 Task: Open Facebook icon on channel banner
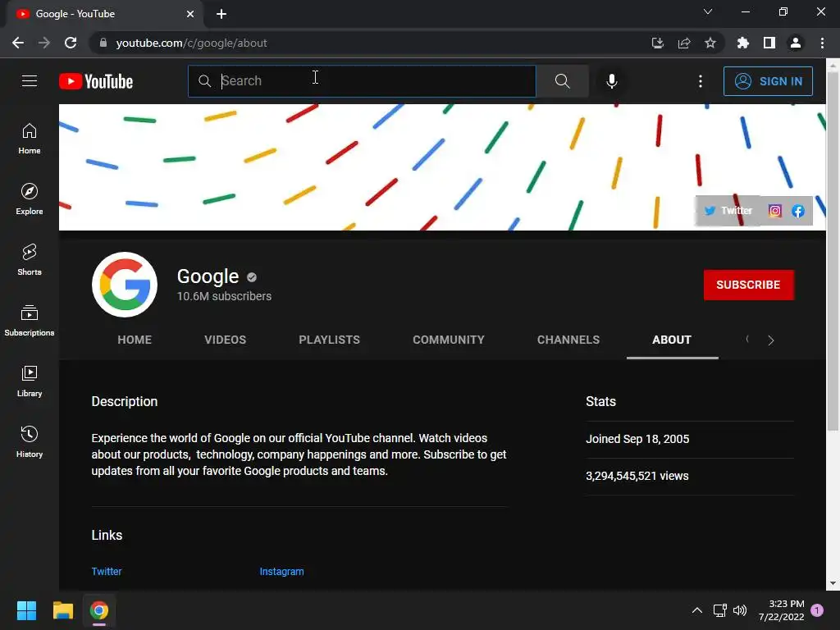pyautogui.click(x=797, y=211)
